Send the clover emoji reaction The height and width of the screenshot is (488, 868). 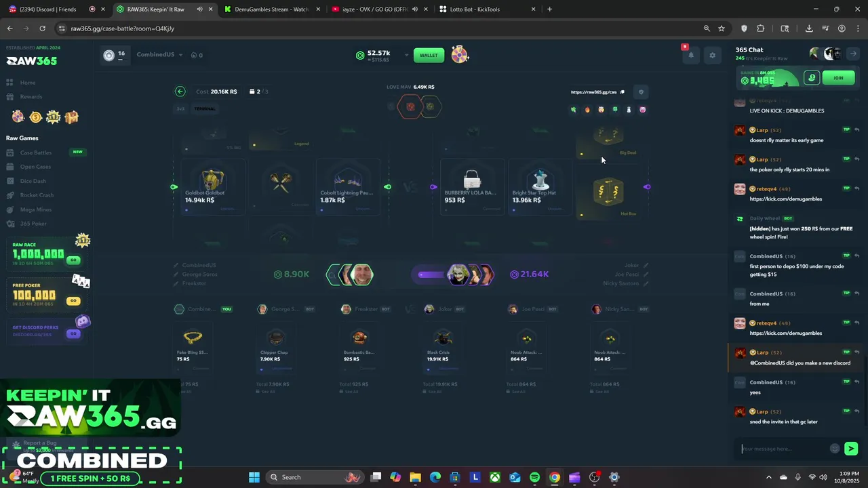(615, 110)
